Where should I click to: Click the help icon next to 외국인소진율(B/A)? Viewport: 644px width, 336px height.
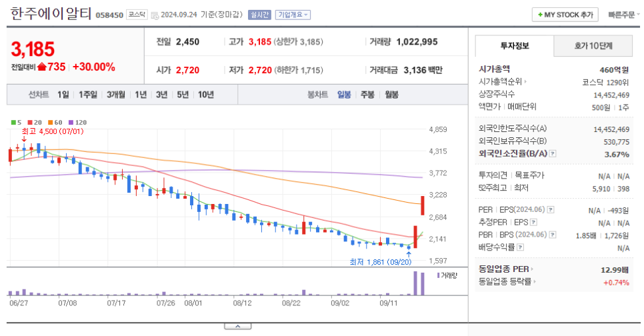click(x=553, y=153)
